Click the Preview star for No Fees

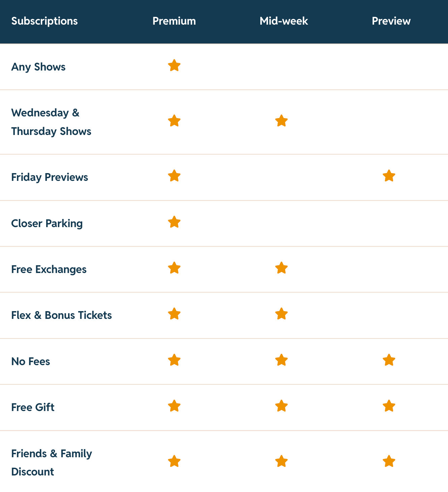[x=389, y=360]
